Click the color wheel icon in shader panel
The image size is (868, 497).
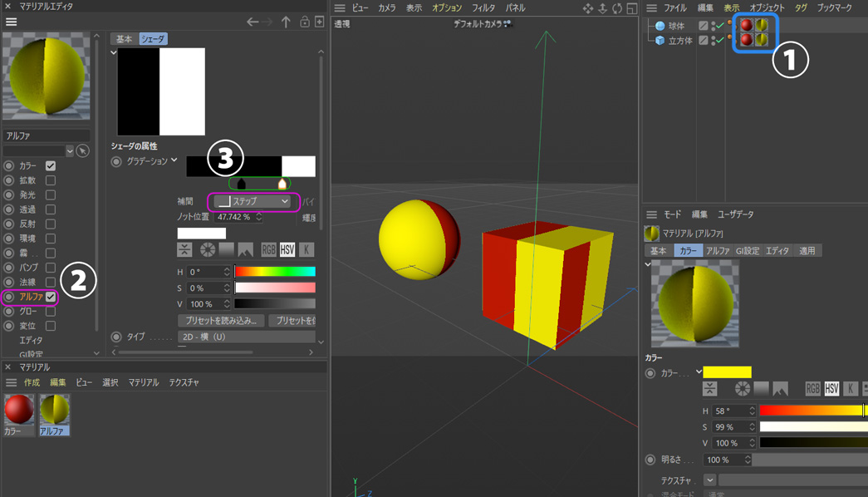point(207,250)
